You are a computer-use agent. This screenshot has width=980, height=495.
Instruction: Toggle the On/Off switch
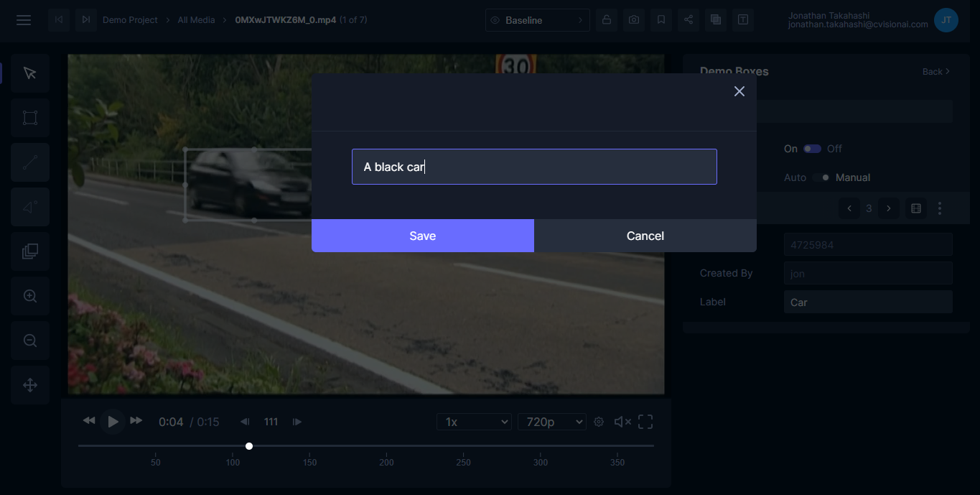click(x=812, y=149)
